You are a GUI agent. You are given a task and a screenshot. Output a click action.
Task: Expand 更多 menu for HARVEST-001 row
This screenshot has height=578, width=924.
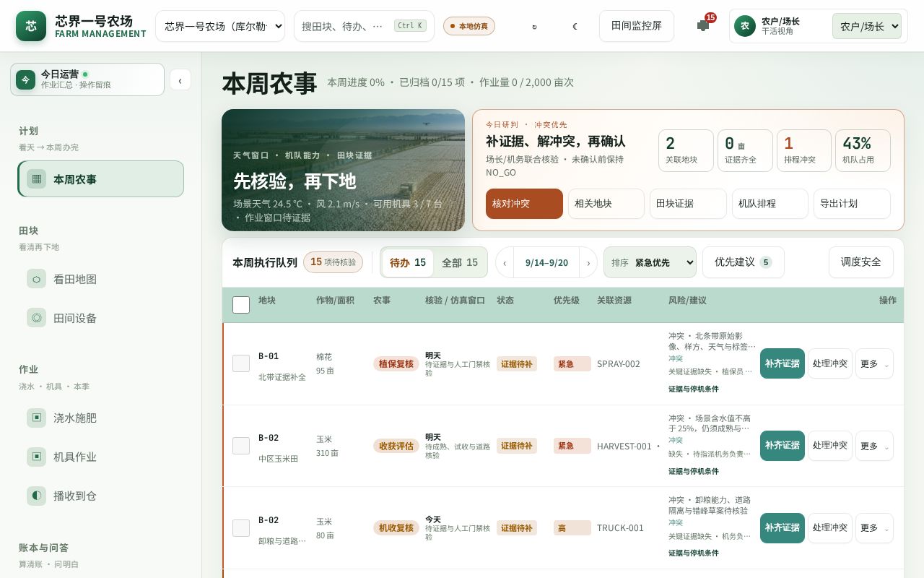tap(874, 446)
